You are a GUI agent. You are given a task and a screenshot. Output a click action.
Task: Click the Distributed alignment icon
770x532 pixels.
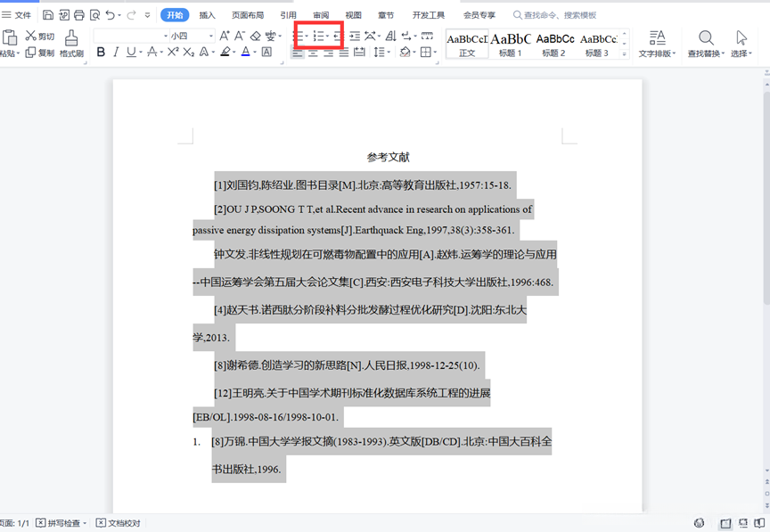[x=359, y=52]
